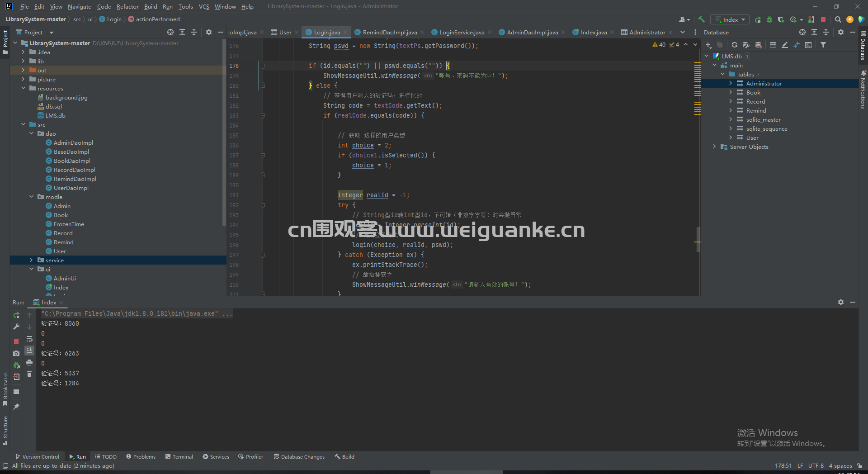Click the 40 warnings inspection indicator
Image resolution: width=868 pixels, height=474 pixels.
[659, 44]
